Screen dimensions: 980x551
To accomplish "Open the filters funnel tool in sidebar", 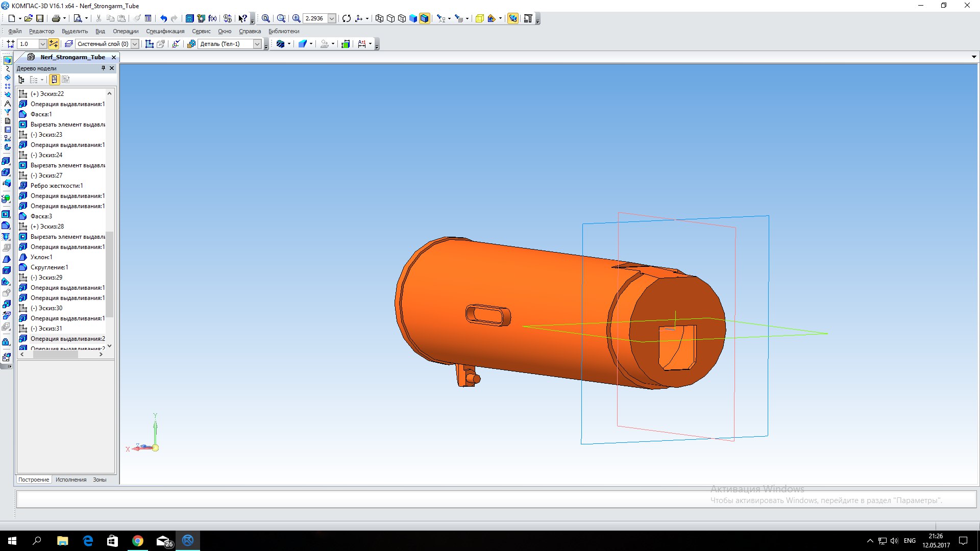I will (x=7, y=112).
